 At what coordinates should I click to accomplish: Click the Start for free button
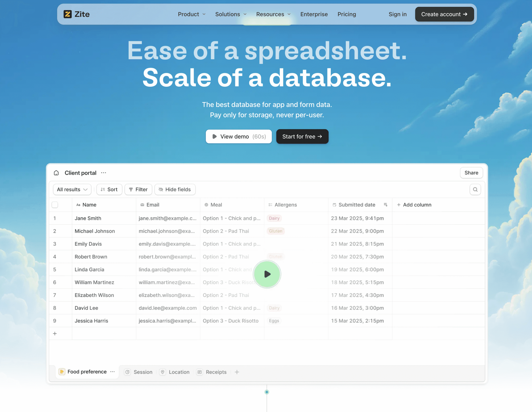click(x=302, y=136)
